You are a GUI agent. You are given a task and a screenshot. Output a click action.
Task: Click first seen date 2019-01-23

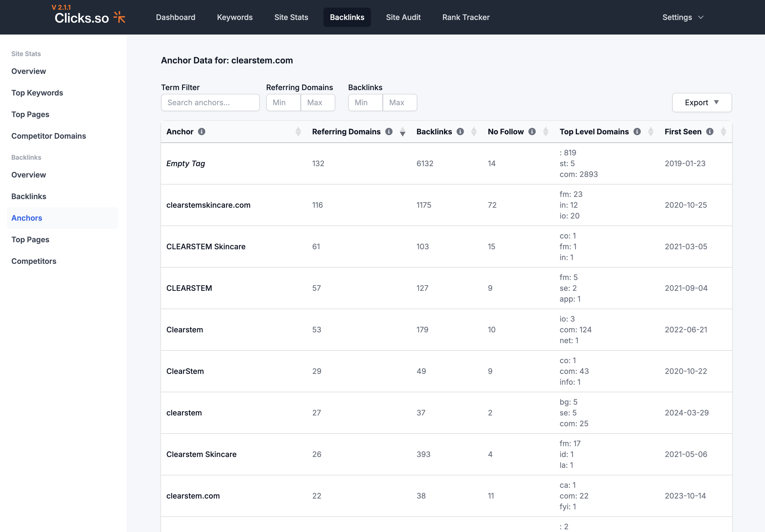(685, 163)
